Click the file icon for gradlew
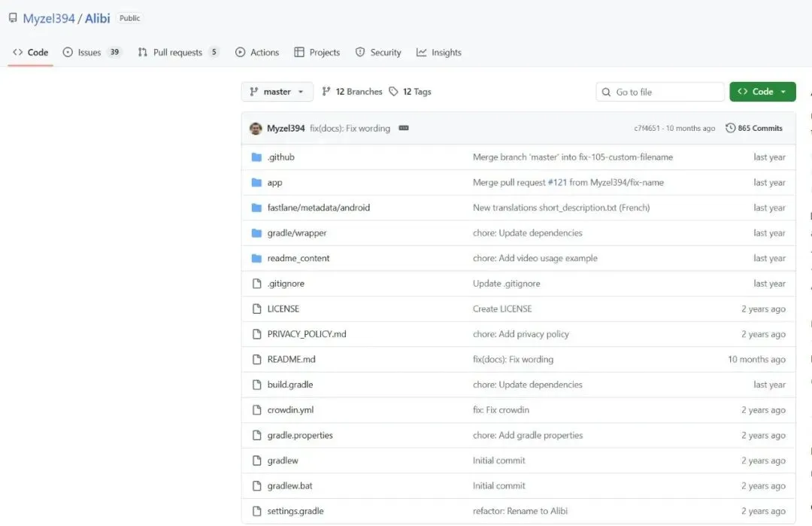This screenshot has height=526, width=812. point(257,461)
